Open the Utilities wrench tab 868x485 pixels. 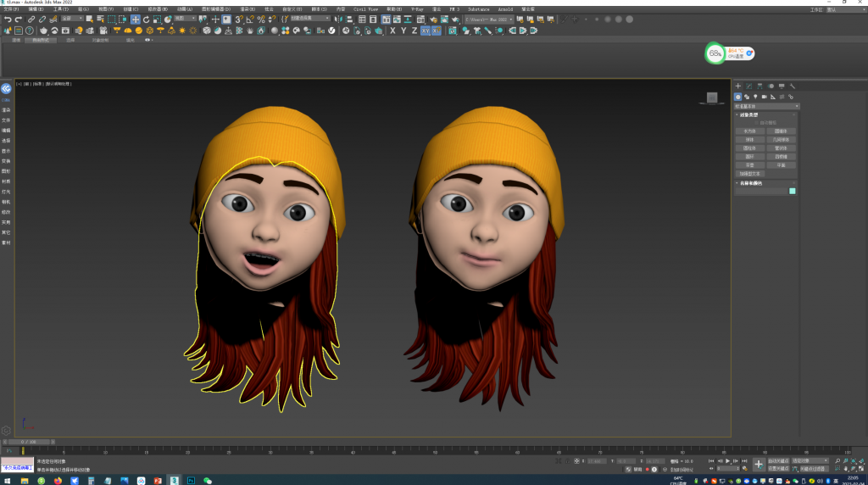coord(792,86)
